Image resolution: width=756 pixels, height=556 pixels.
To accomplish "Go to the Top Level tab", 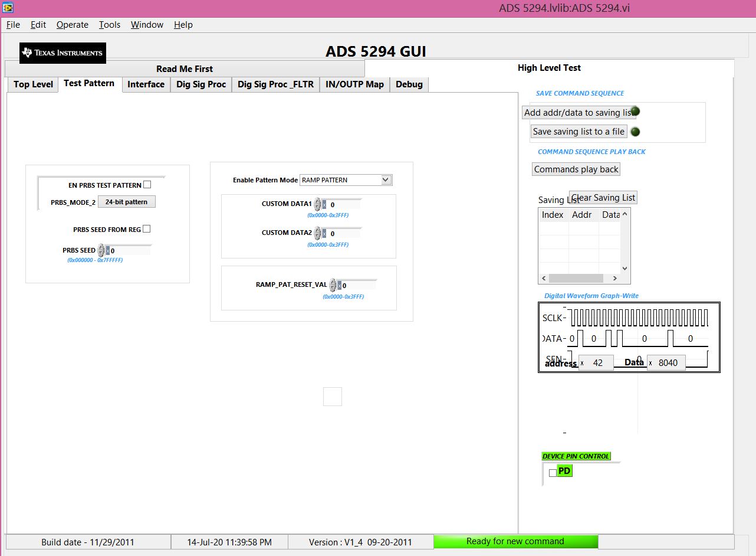I will coord(33,84).
